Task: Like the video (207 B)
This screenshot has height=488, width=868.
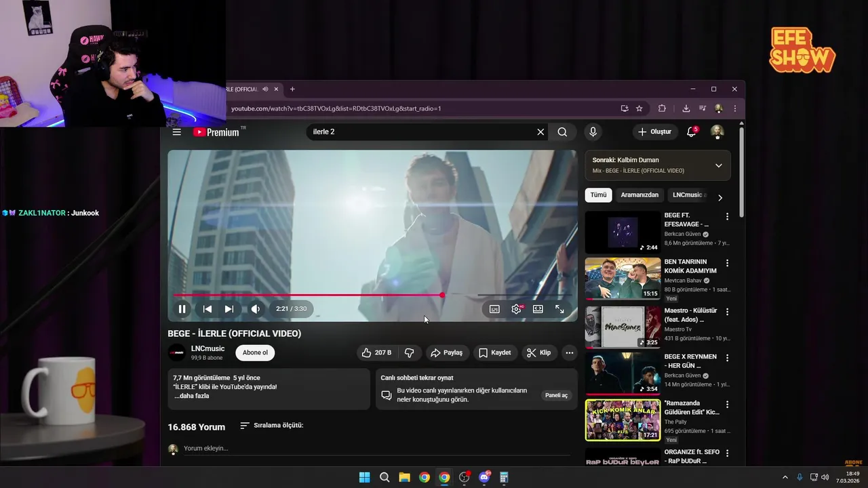Action: click(376, 352)
